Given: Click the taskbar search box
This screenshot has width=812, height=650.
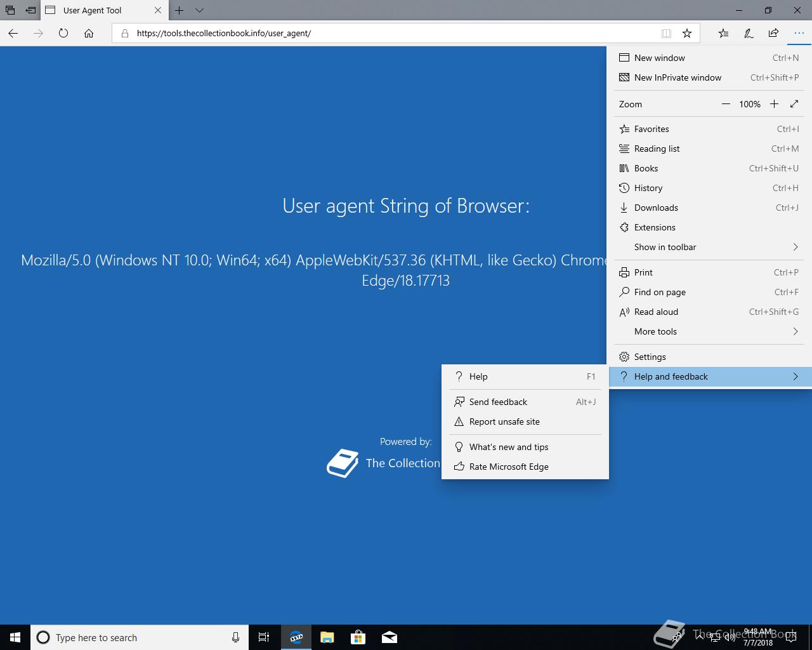Looking at the screenshot, I should (139, 637).
